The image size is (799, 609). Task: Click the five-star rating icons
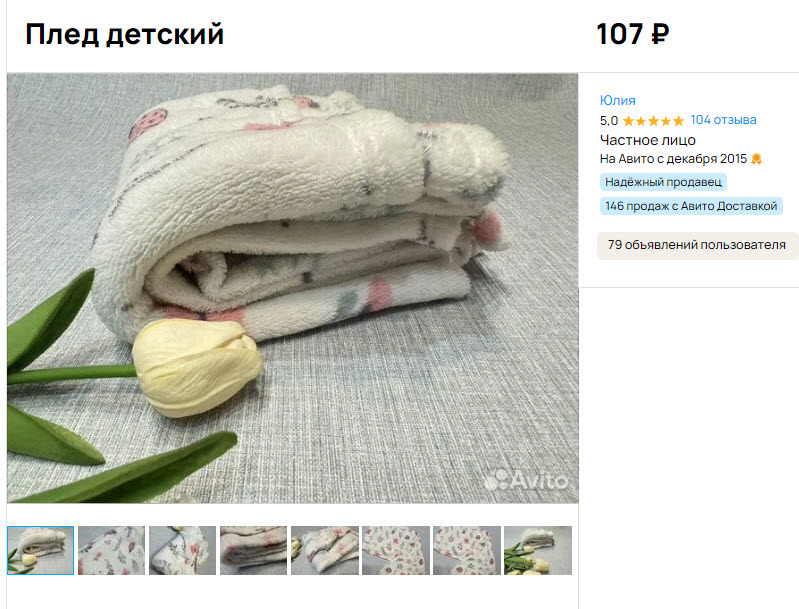click(x=653, y=121)
